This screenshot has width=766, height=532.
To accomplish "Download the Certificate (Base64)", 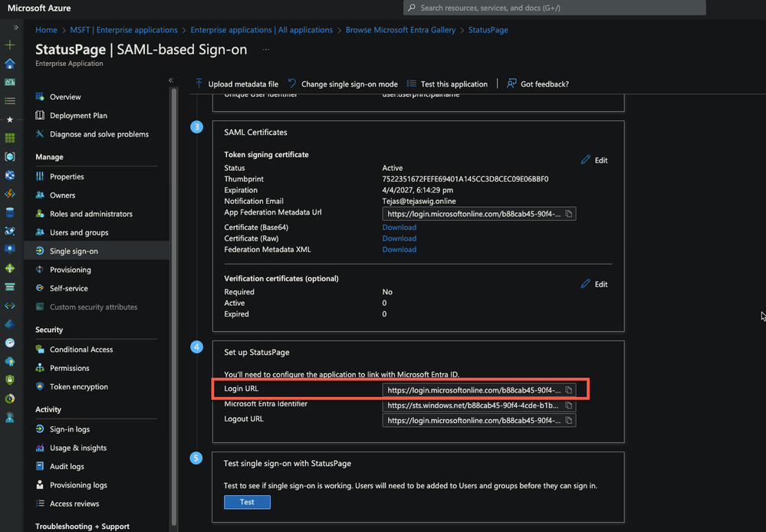I will 399,227.
